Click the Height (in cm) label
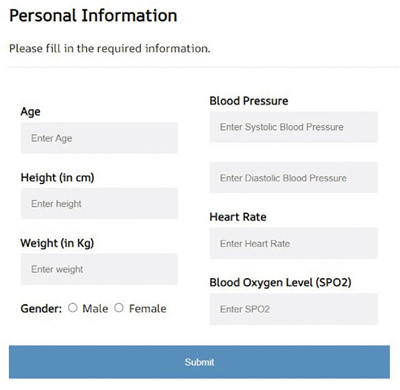The height and width of the screenshot is (390, 400). 57,178
